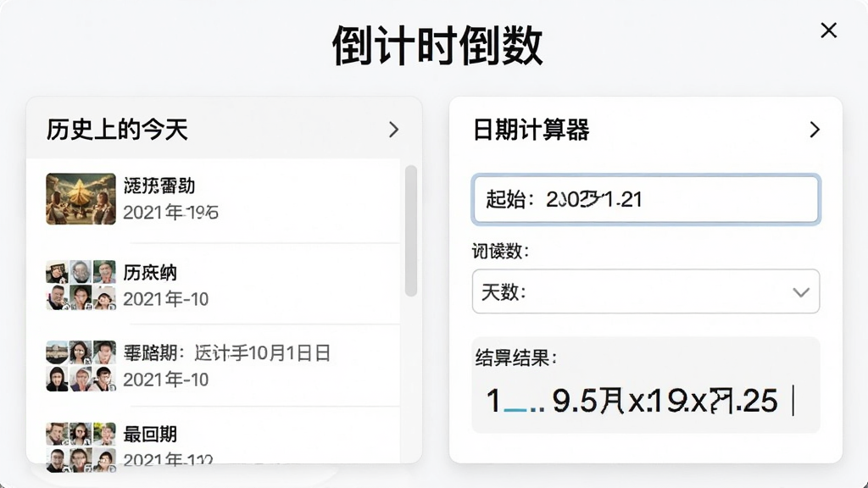Close the 倒计时倒数 dialog
The image size is (868, 488).
828,30
